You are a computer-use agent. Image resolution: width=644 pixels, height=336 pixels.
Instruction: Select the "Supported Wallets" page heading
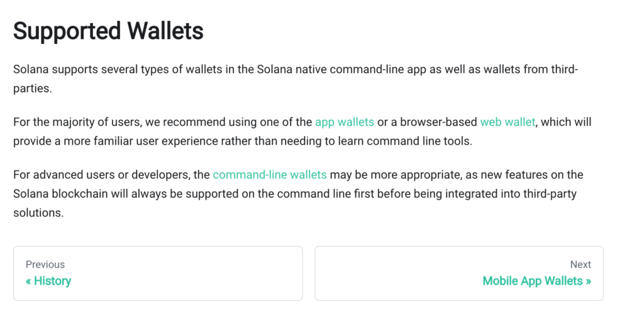(108, 31)
